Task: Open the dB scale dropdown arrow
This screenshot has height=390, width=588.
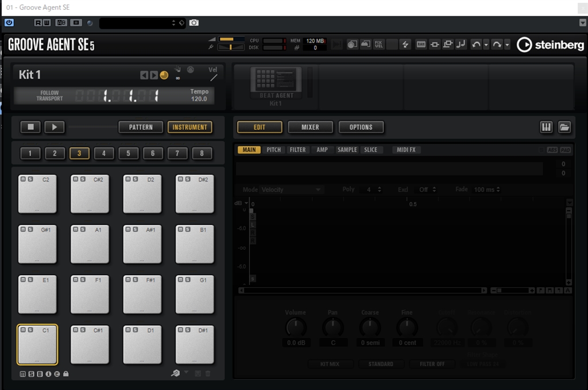Action: click(x=246, y=203)
